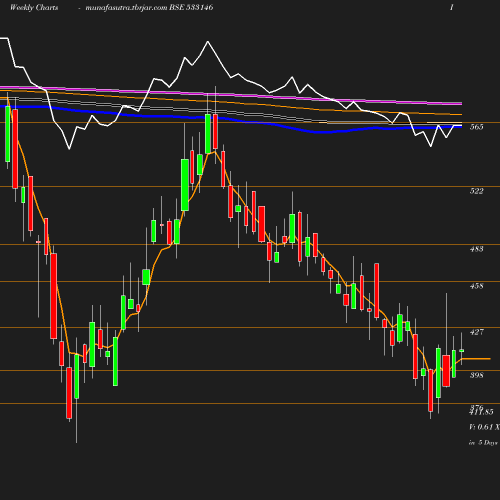This screenshot has width=500, height=500.
Task: Click the 522 price axis label
Action: pos(476,191)
